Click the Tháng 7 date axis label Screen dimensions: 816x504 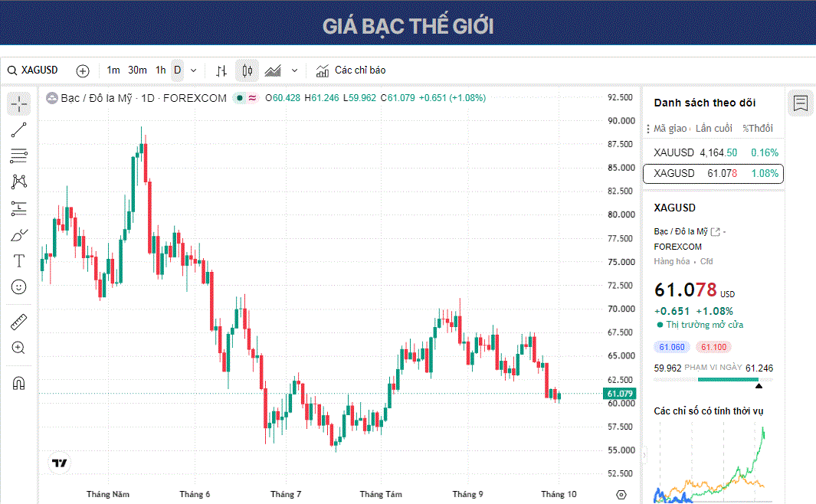pos(286,494)
